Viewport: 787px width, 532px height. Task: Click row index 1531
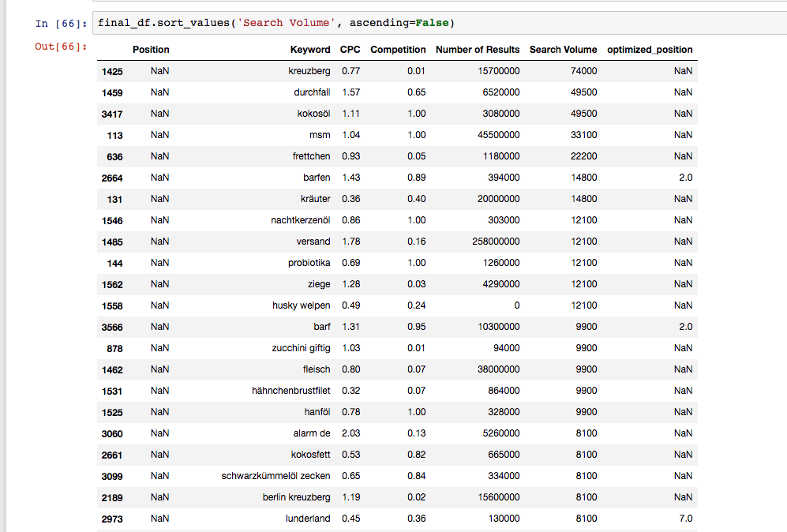pyautogui.click(x=112, y=392)
